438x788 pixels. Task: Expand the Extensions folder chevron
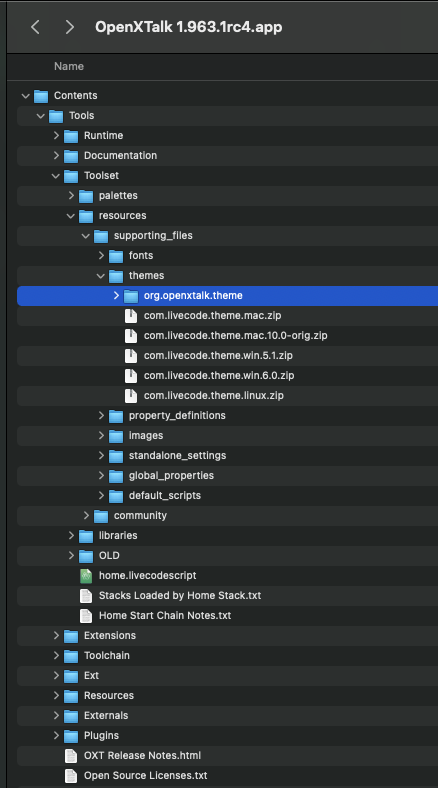[x=56, y=636]
